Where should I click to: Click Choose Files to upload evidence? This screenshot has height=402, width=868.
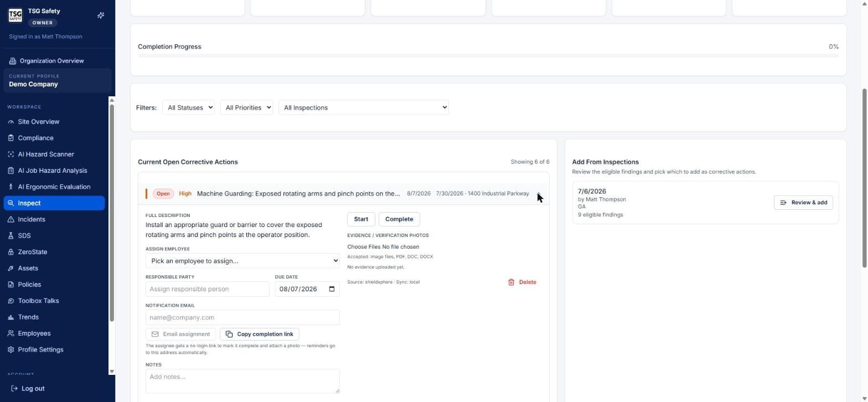pyautogui.click(x=364, y=247)
